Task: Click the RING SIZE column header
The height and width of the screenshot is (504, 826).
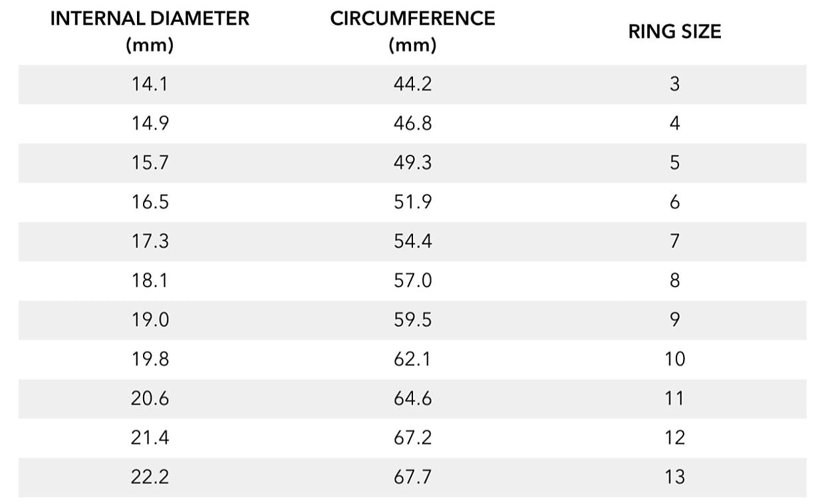Action: click(x=674, y=31)
